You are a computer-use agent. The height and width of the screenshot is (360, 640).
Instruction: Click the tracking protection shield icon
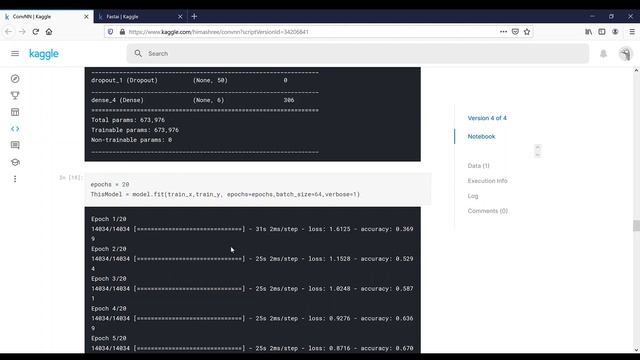(110, 31)
